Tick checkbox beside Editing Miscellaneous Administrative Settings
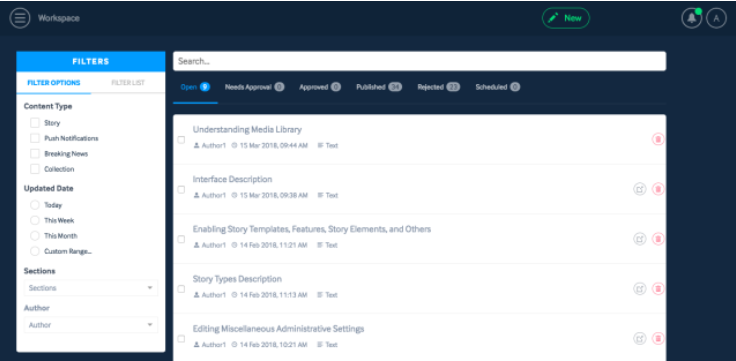The height and width of the screenshot is (361, 736). tap(181, 339)
